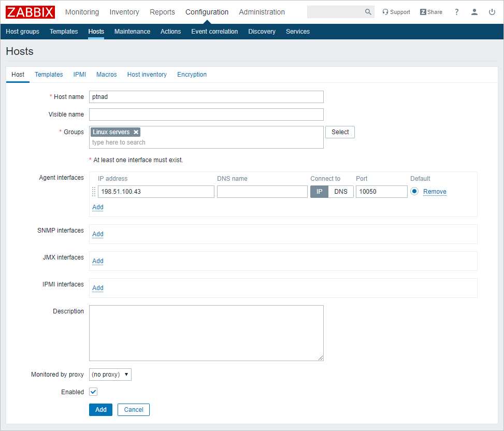This screenshot has width=504, height=431.
Task: Uncheck the Enabled checkbox
Action: (x=93, y=392)
